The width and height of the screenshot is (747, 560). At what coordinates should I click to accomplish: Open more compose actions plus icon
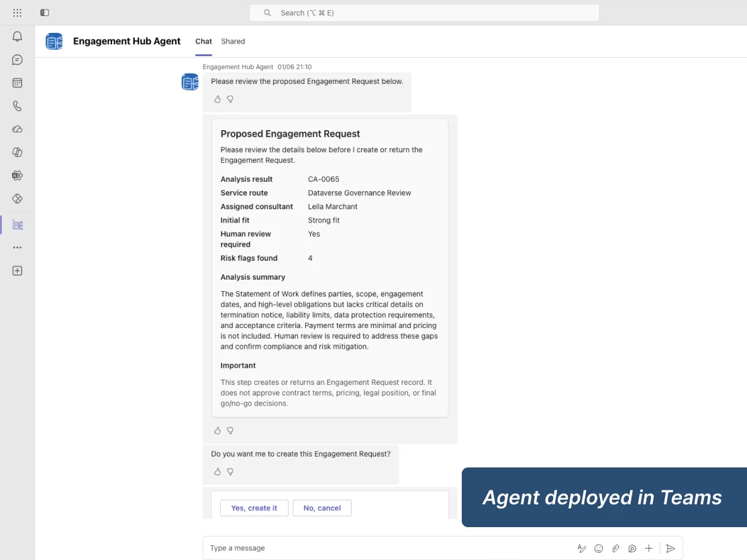tap(649, 549)
